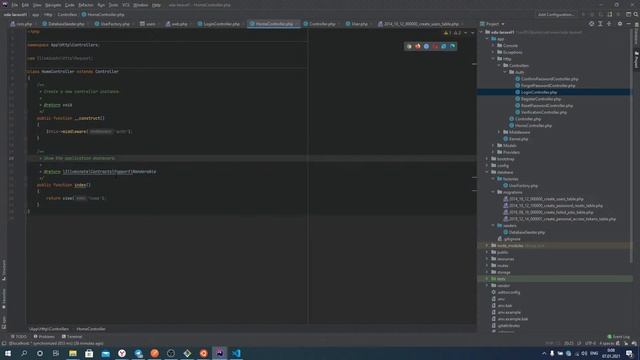Switch to the Controller.php editor tab
Screen dimensions: 640x360
320,24
